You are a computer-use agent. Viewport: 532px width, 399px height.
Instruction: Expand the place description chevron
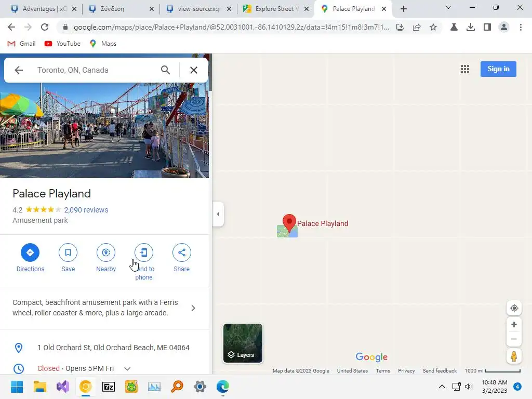click(x=193, y=308)
